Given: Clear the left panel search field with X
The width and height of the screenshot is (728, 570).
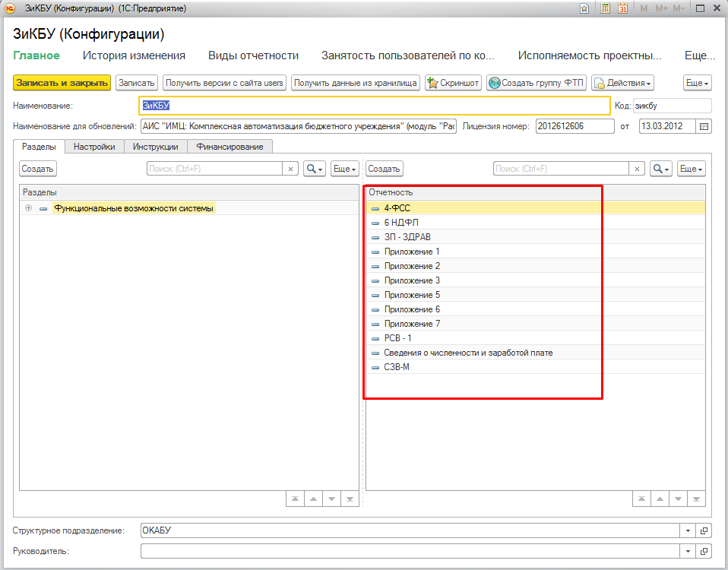Looking at the screenshot, I should (290, 169).
